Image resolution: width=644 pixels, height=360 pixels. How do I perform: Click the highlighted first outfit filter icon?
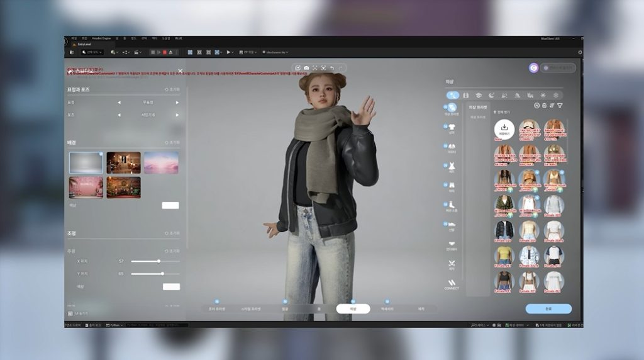click(x=453, y=95)
